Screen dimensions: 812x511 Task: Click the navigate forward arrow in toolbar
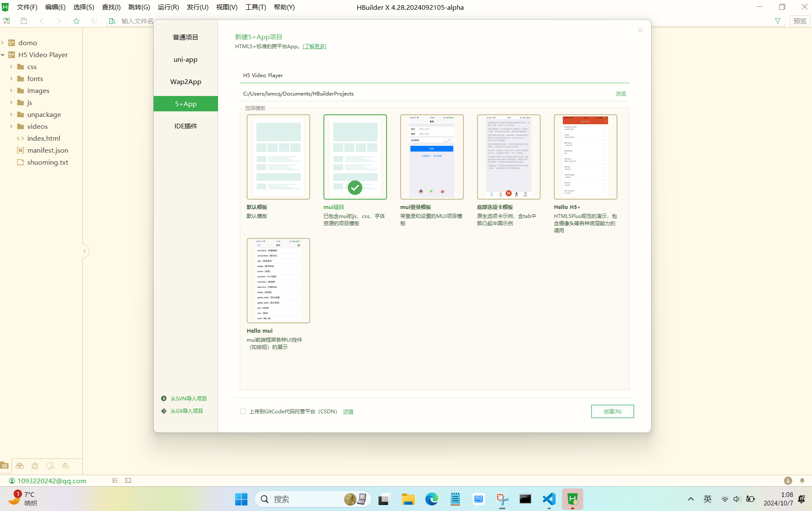pyautogui.click(x=58, y=21)
